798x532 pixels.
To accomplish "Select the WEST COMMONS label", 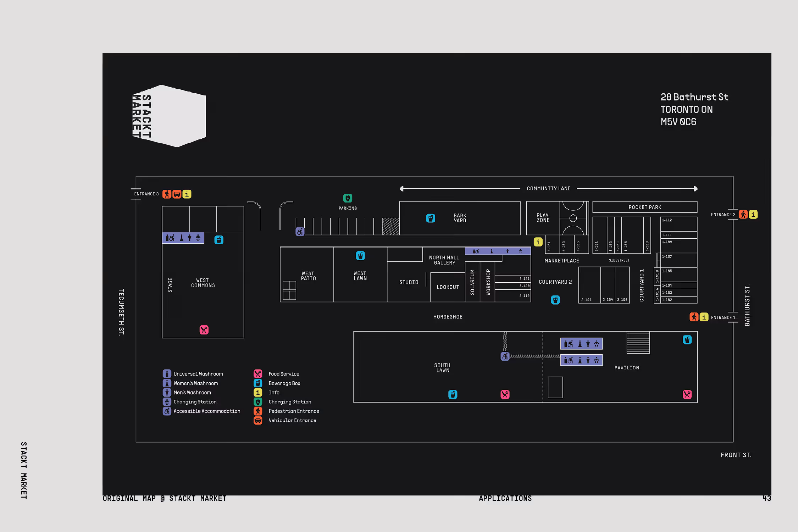I will 203,283.
